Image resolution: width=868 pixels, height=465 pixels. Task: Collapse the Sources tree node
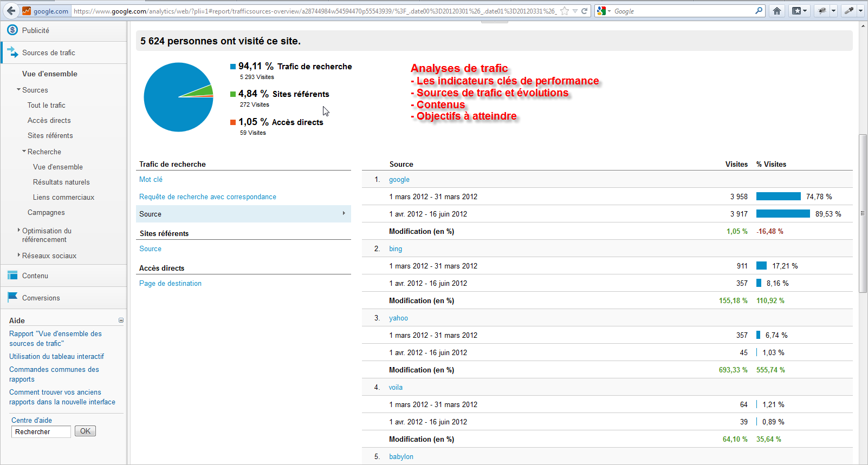(x=18, y=90)
